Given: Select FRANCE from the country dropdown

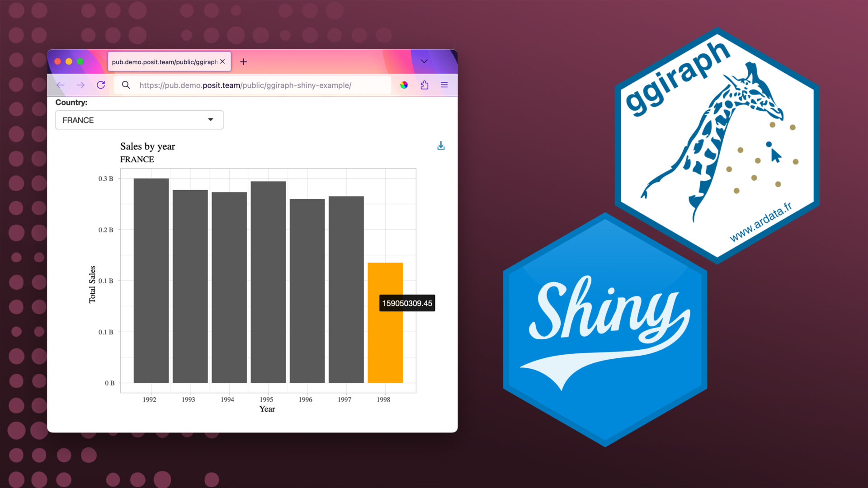Looking at the screenshot, I should pos(137,120).
